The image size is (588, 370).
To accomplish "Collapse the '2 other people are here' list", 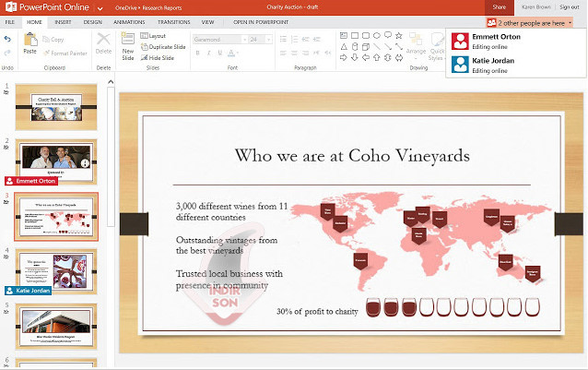I will click(530, 23).
